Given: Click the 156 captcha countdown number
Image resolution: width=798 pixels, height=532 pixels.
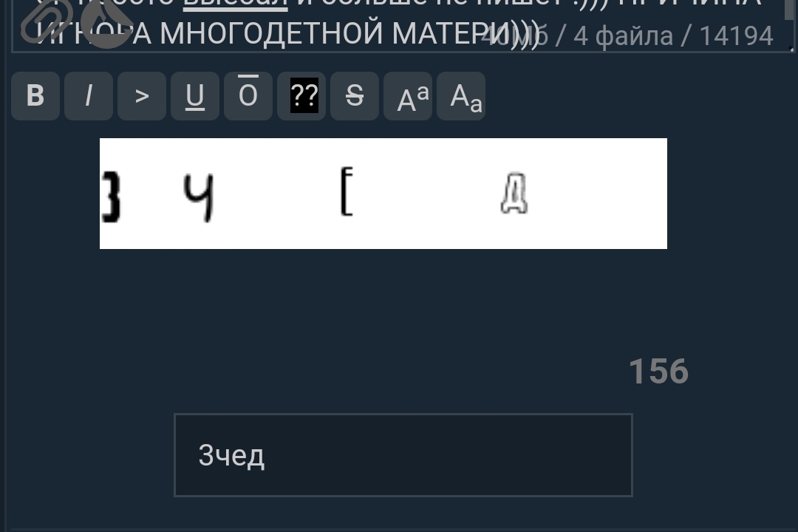Looking at the screenshot, I should click(658, 372).
